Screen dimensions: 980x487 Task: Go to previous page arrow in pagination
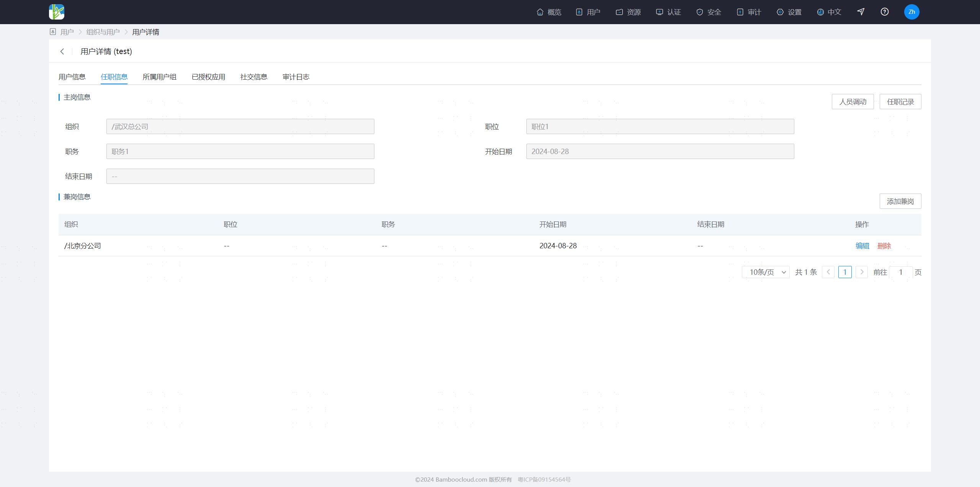click(x=828, y=272)
